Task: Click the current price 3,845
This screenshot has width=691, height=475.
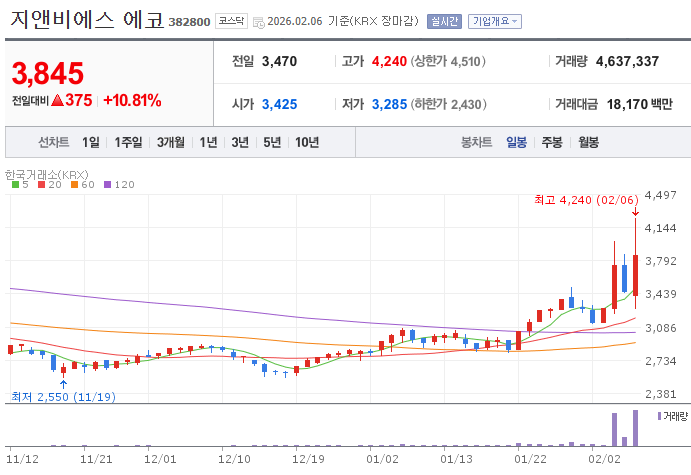Action: point(48,73)
